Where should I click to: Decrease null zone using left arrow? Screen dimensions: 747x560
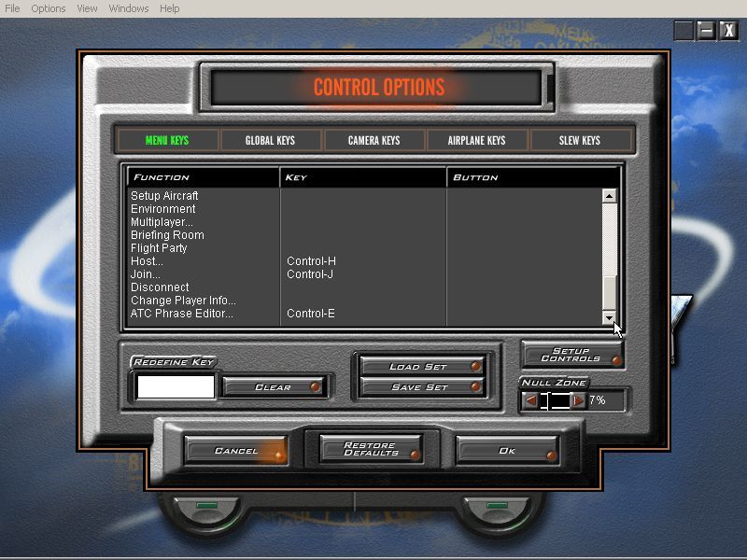tap(532, 399)
